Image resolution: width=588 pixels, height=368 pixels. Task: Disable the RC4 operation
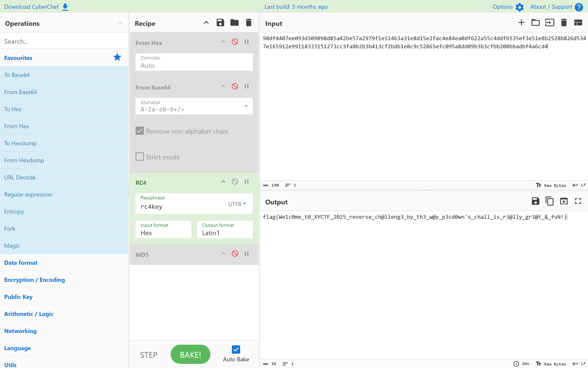point(235,182)
